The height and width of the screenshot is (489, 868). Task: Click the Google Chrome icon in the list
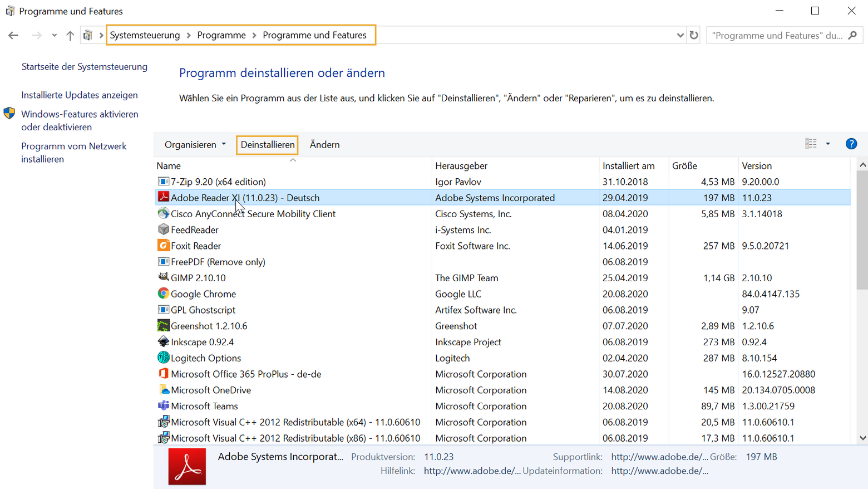coord(164,294)
